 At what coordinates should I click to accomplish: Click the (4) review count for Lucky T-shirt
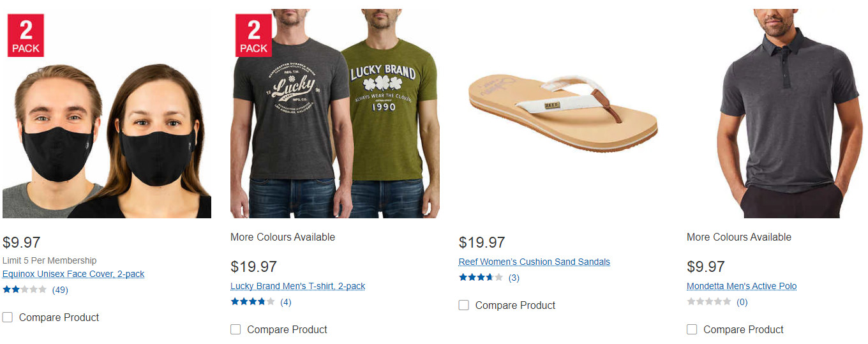285,302
